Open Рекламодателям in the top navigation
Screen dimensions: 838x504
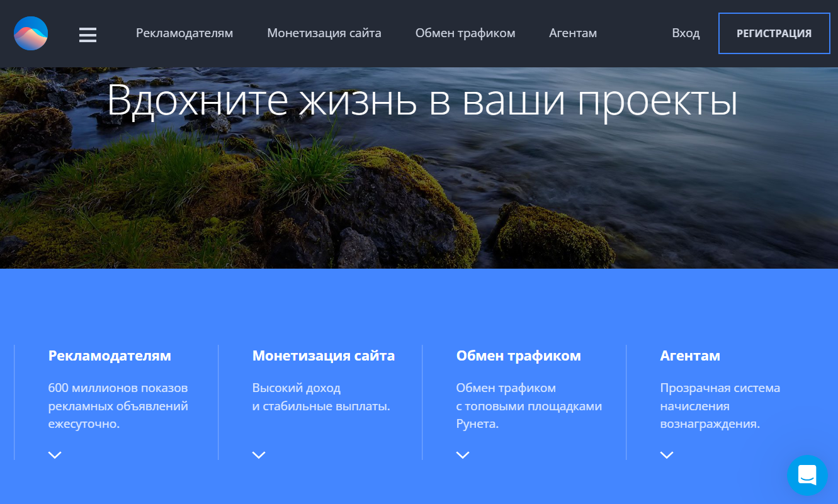point(184,33)
